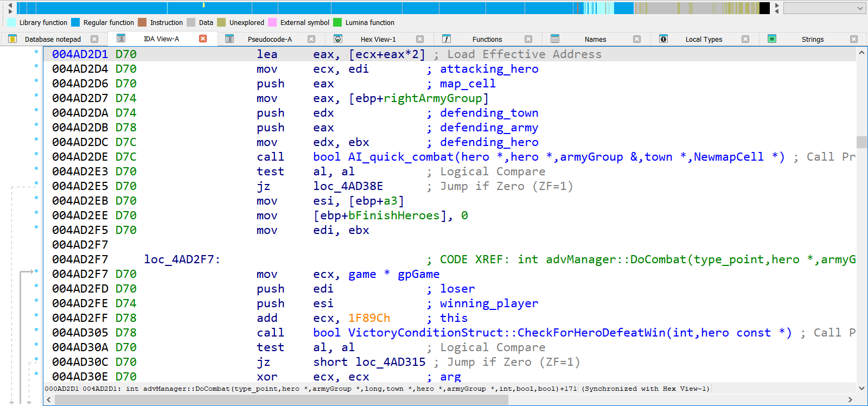The width and height of the screenshot is (868, 406).
Task: Click the External symbol color swatch
Action: 272,22
